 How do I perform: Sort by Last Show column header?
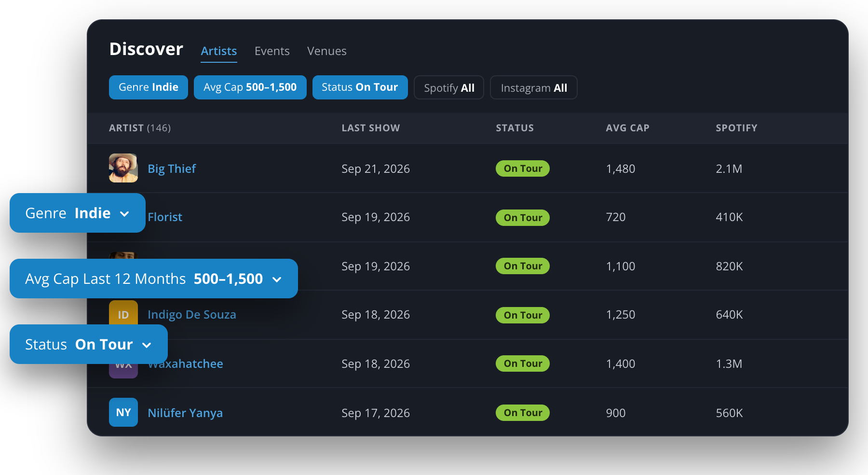(371, 128)
